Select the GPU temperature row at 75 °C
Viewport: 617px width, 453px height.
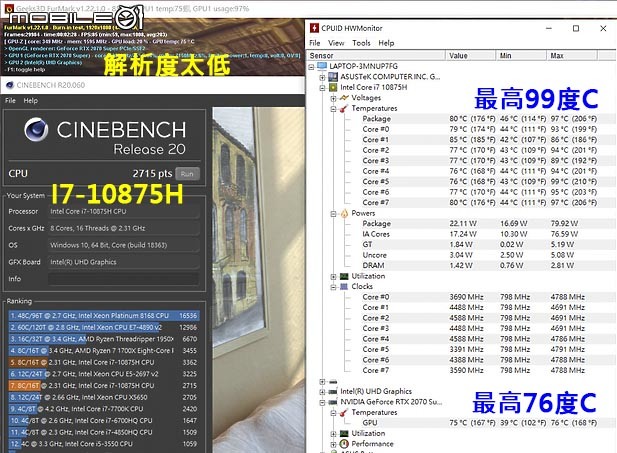(479, 423)
